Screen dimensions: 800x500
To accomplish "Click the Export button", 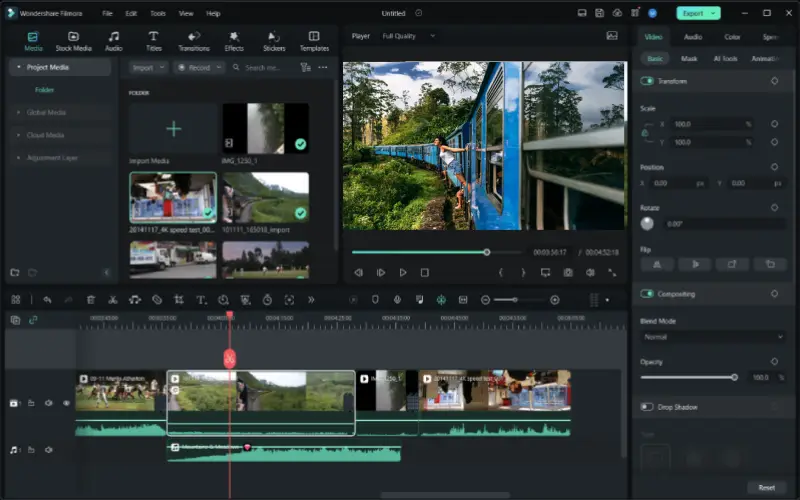I will click(x=698, y=13).
